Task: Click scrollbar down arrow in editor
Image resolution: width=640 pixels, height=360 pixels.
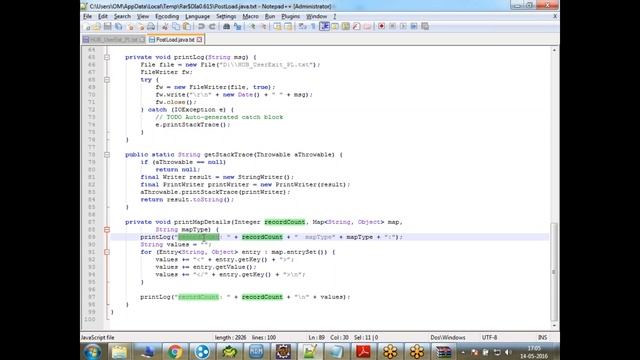Action: 554,325
